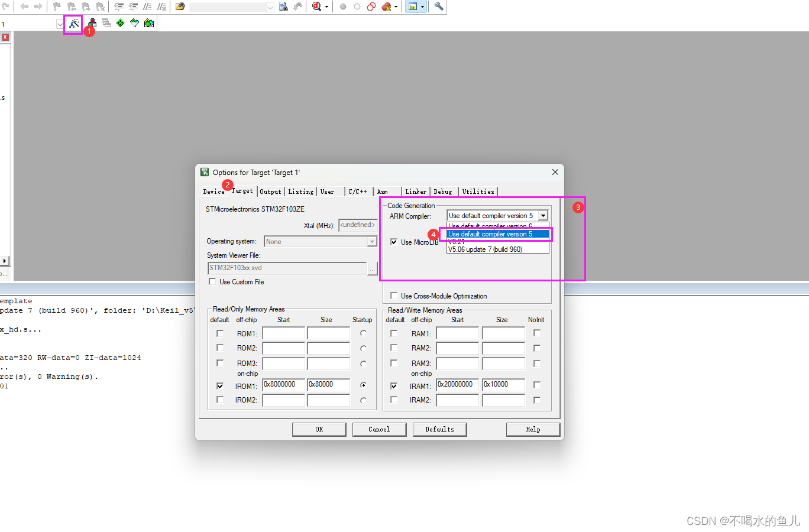809x532 pixels.
Task: Click the indent selection icon
Action: [x=119, y=7]
